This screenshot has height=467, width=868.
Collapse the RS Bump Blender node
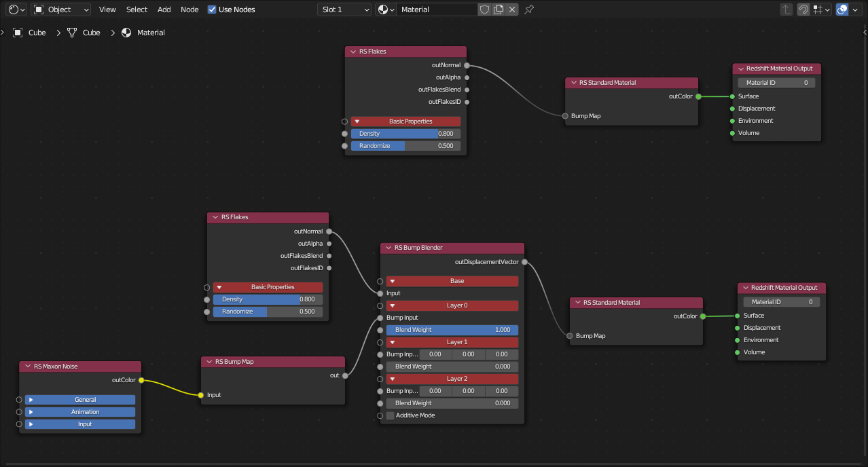coord(388,248)
